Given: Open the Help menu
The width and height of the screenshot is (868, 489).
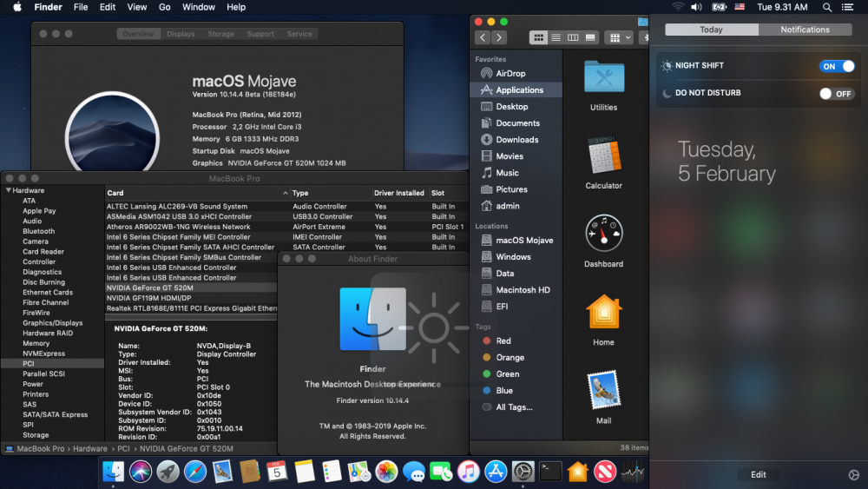Looking at the screenshot, I should coord(236,7).
